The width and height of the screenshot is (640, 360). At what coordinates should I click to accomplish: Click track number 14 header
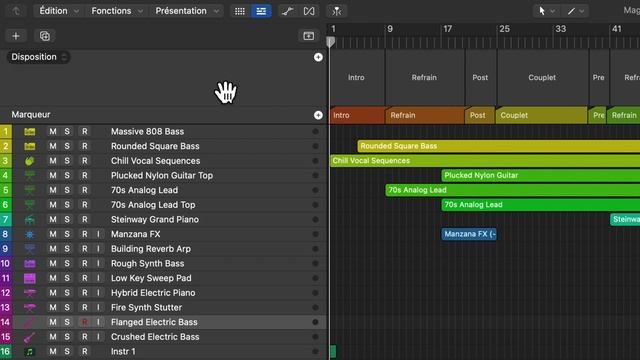tap(5, 322)
